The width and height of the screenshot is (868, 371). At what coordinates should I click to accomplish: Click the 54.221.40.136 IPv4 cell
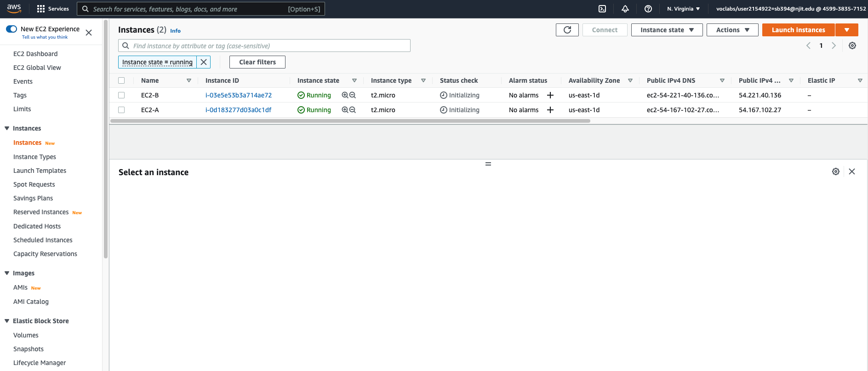(x=760, y=95)
